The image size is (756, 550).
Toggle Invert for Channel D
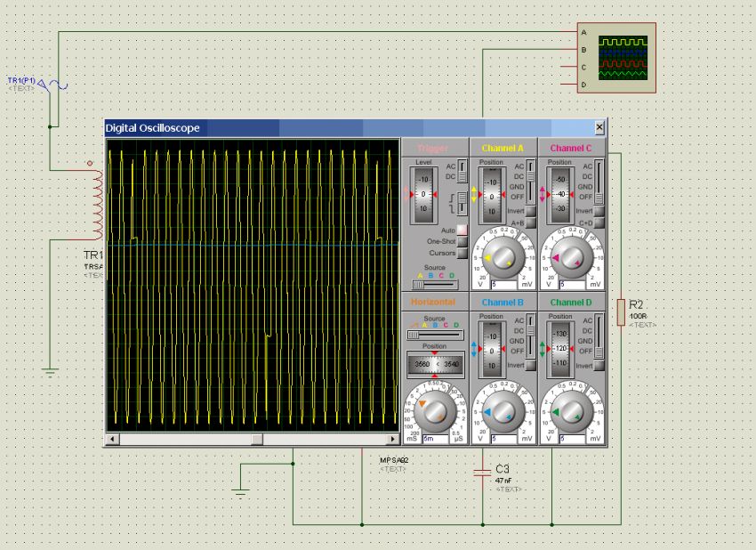pyautogui.click(x=599, y=366)
